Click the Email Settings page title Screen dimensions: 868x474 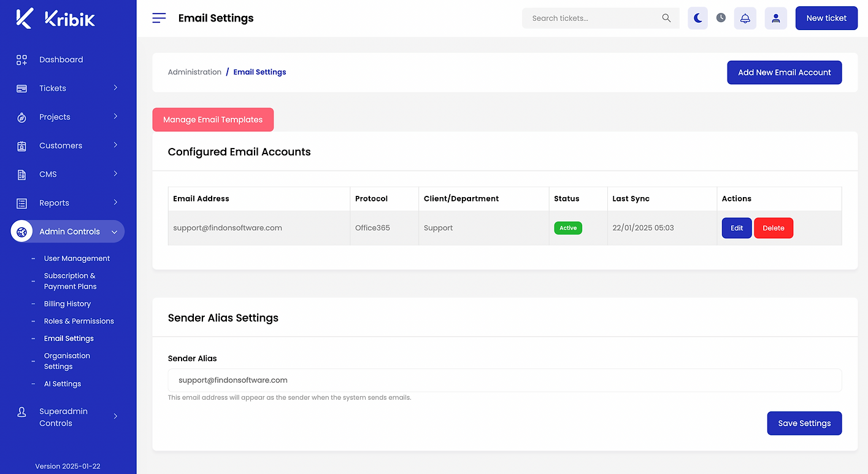coord(216,18)
